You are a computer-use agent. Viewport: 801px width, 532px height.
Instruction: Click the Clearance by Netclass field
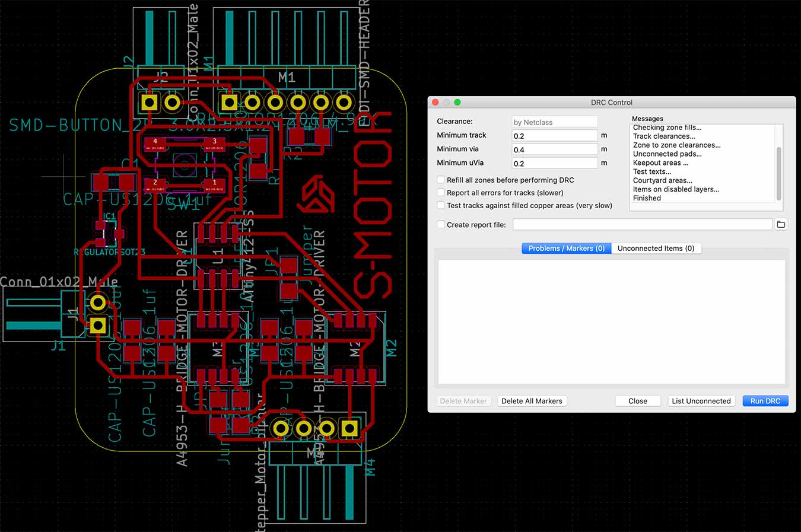coord(555,122)
